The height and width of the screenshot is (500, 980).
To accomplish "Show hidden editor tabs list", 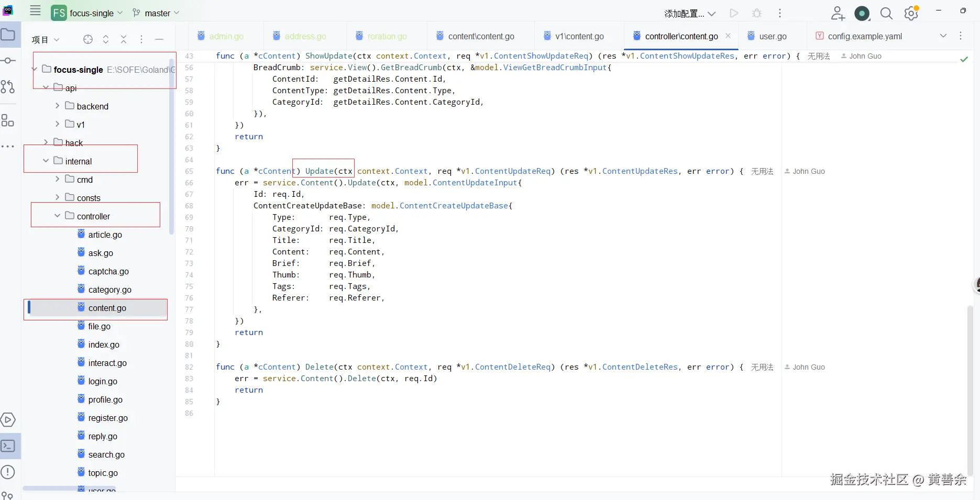I will click(943, 36).
